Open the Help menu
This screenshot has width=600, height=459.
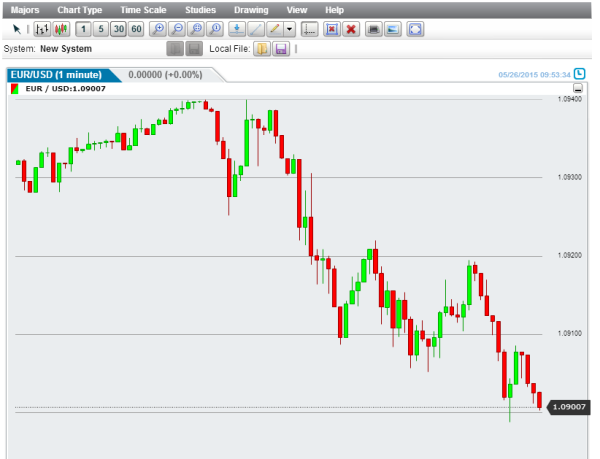(334, 10)
